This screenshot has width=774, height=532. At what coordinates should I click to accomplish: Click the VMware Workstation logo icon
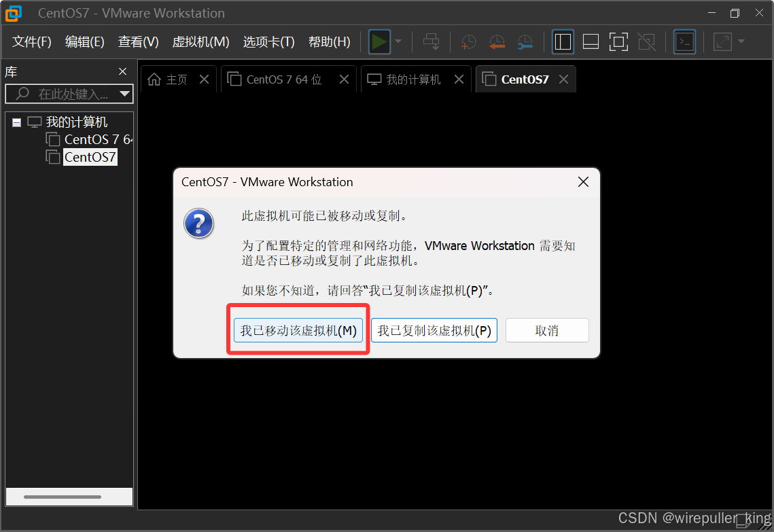[x=14, y=14]
